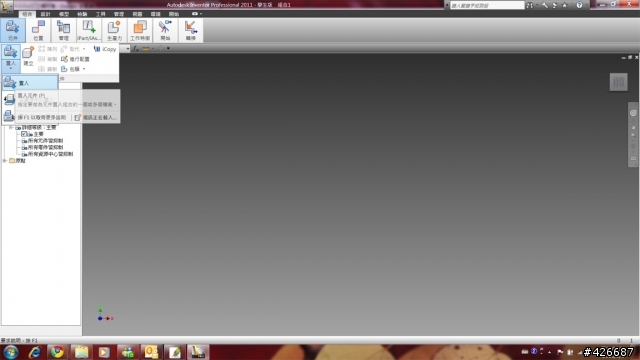
Task: Open the 開始 ribbon panel with compass icon
Action: [165, 30]
